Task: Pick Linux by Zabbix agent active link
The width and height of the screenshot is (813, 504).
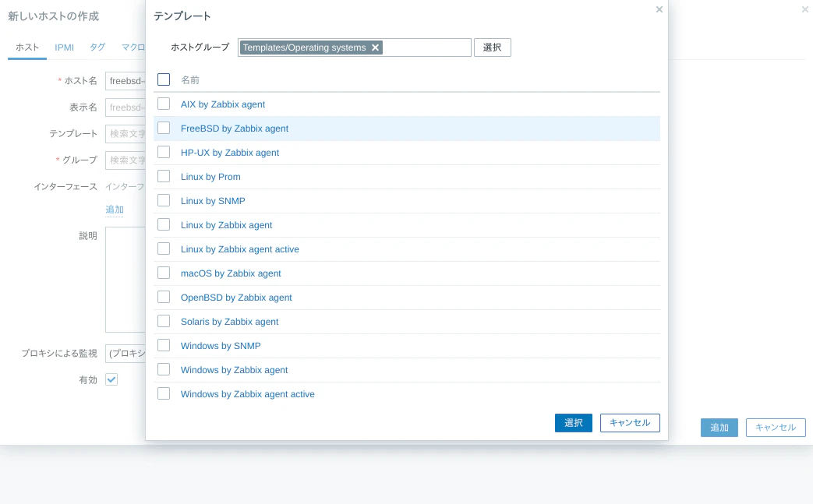Action: tap(240, 249)
